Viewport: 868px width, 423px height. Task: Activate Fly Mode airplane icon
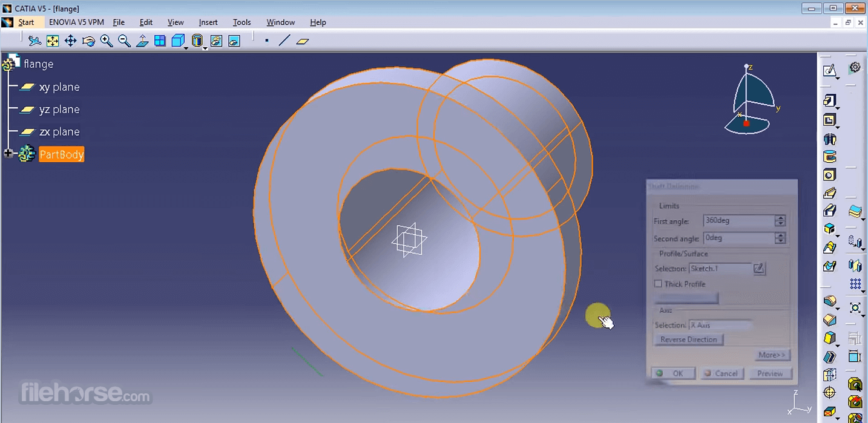(35, 41)
